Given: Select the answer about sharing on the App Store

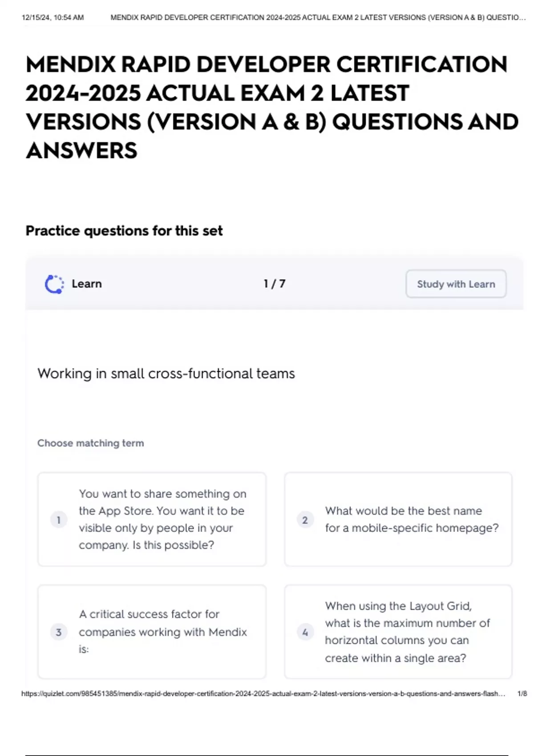Looking at the screenshot, I should 162,519.
